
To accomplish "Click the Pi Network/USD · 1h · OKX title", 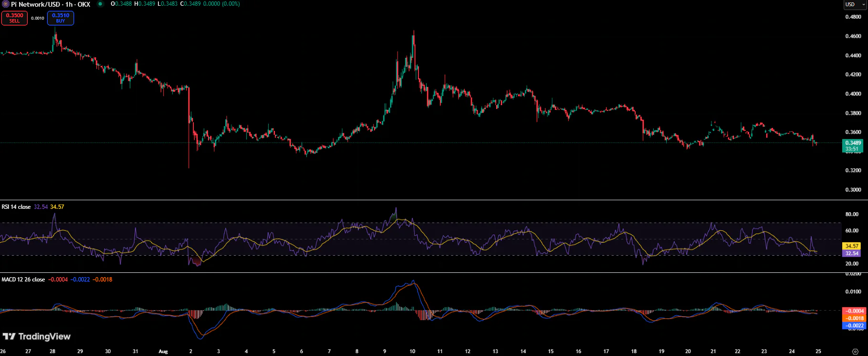I will click(51, 4).
